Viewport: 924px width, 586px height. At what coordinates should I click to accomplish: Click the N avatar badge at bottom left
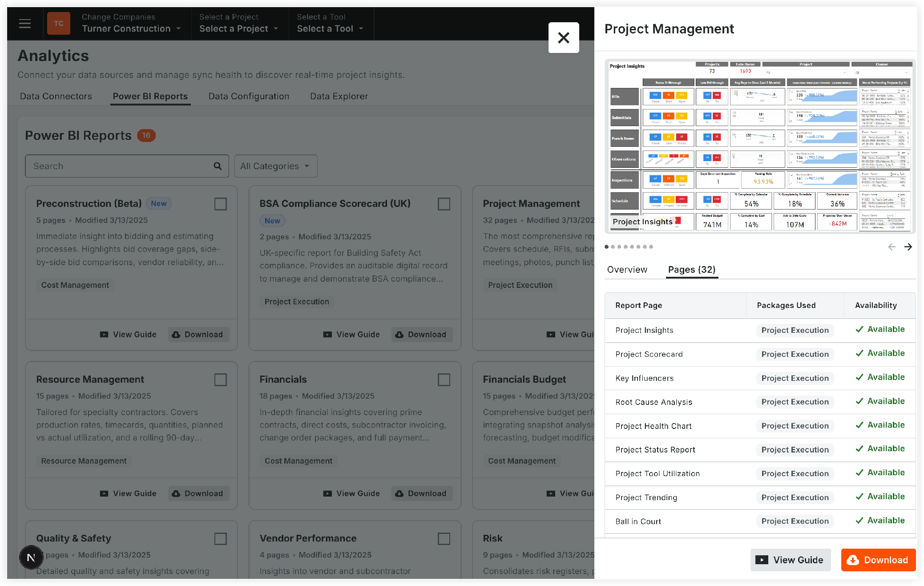pyautogui.click(x=31, y=557)
